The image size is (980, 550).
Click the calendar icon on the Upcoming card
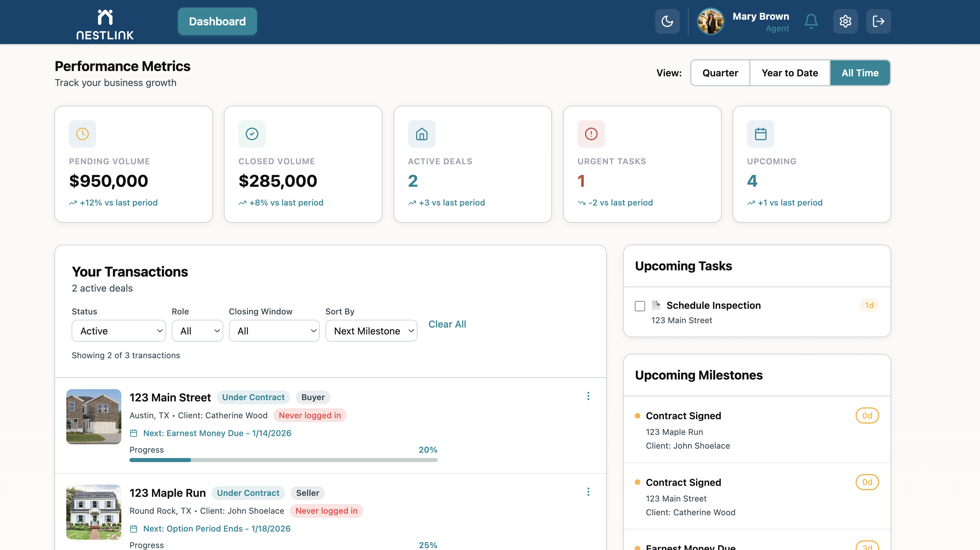pos(760,134)
